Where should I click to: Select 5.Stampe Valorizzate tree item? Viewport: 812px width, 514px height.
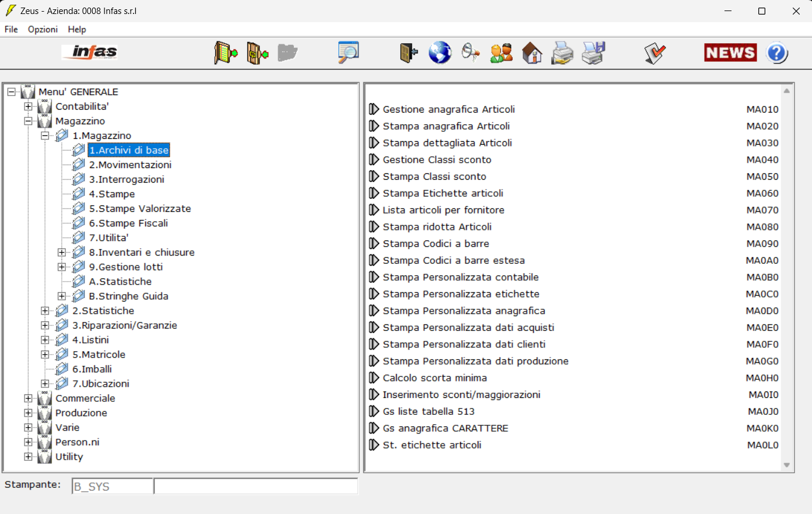[x=140, y=208]
